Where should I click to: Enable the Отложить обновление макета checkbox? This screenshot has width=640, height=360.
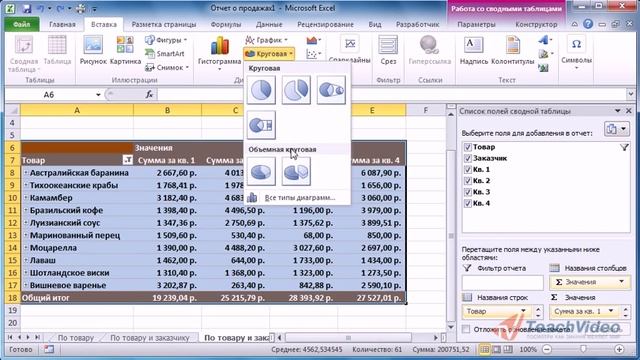click(466, 329)
